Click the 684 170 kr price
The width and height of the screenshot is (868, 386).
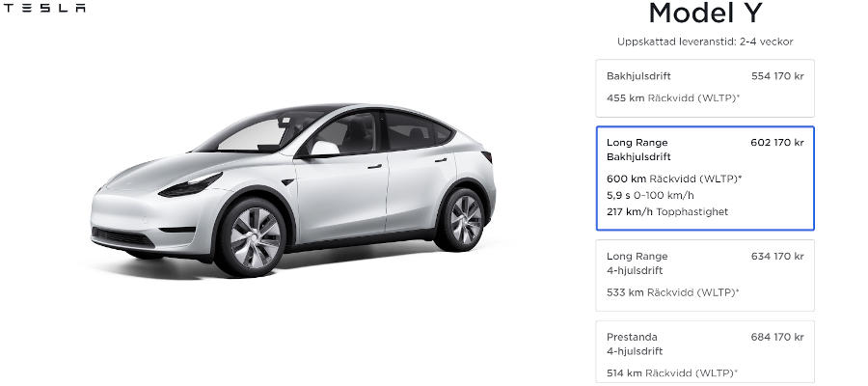tap(777, 337)
